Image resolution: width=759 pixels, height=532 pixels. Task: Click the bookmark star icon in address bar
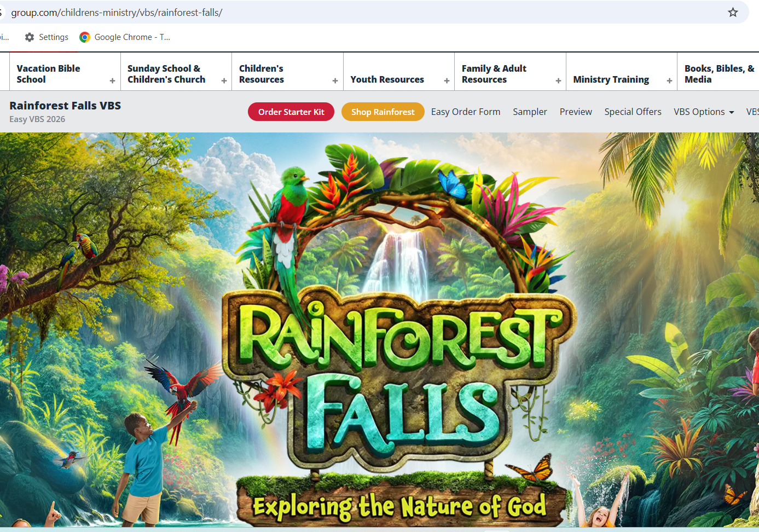[733, 12]
